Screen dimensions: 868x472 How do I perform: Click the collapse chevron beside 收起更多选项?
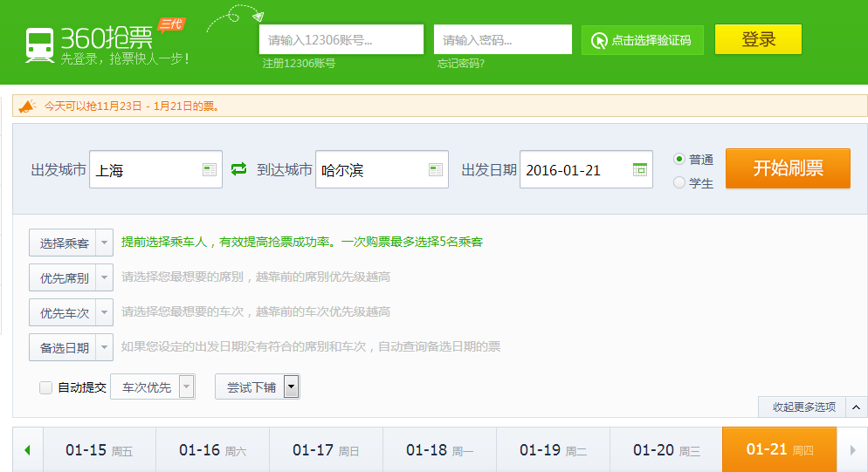[x=856, y=407]
